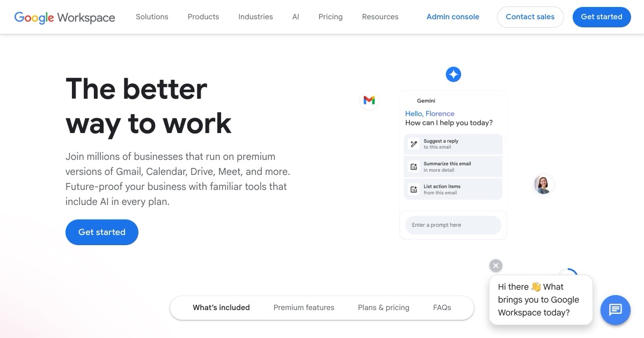
Task: Dismiss the chat greeting with the X
Action: (x=495, y=265)
